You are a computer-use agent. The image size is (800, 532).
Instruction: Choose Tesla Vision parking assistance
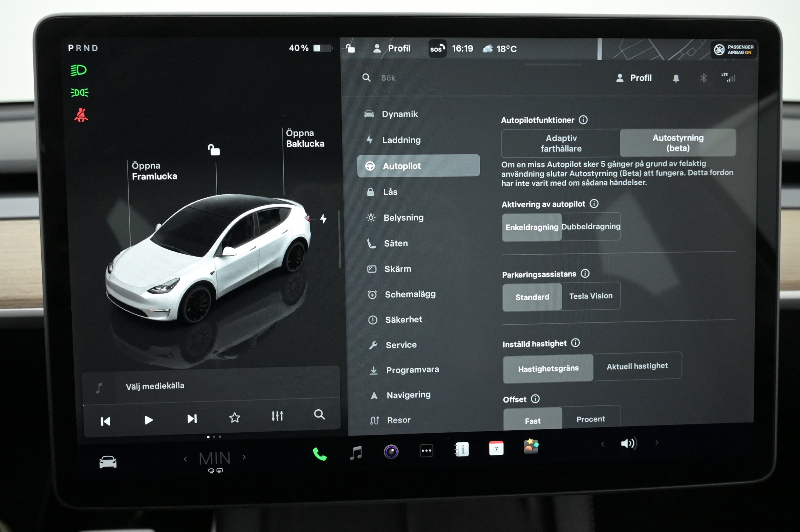tap(591, 296)
